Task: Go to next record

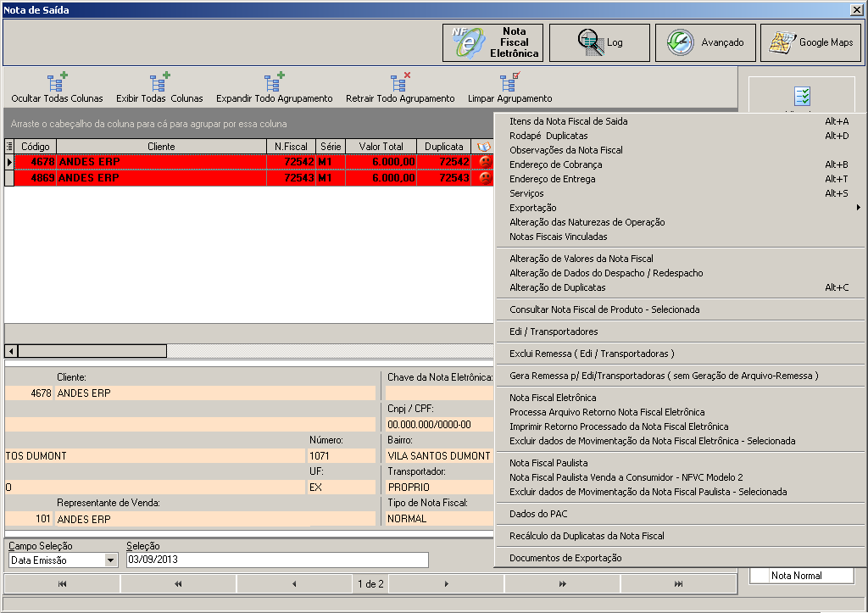Action: (446, 583)
